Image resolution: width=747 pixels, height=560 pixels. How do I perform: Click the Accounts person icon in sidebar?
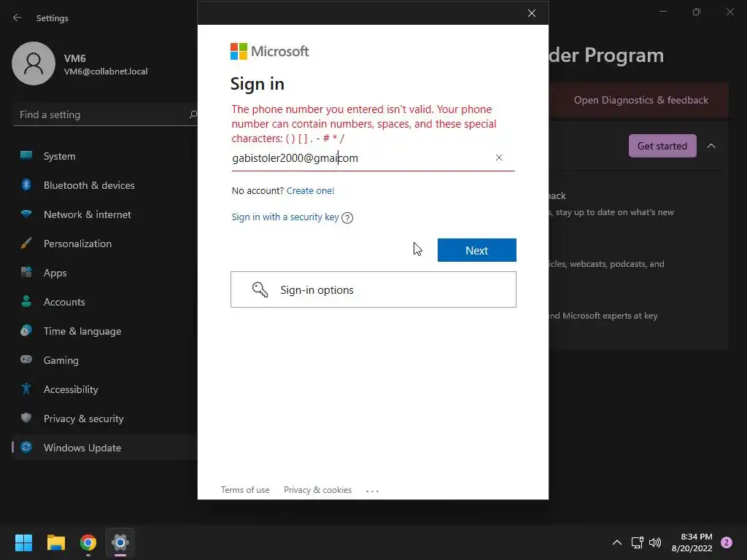[26, 301]
